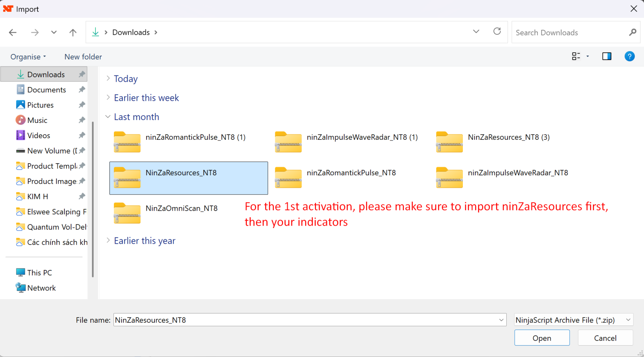Close the Import dialog
The height and width of the screenshot is (357, 644).
point(634,8)
